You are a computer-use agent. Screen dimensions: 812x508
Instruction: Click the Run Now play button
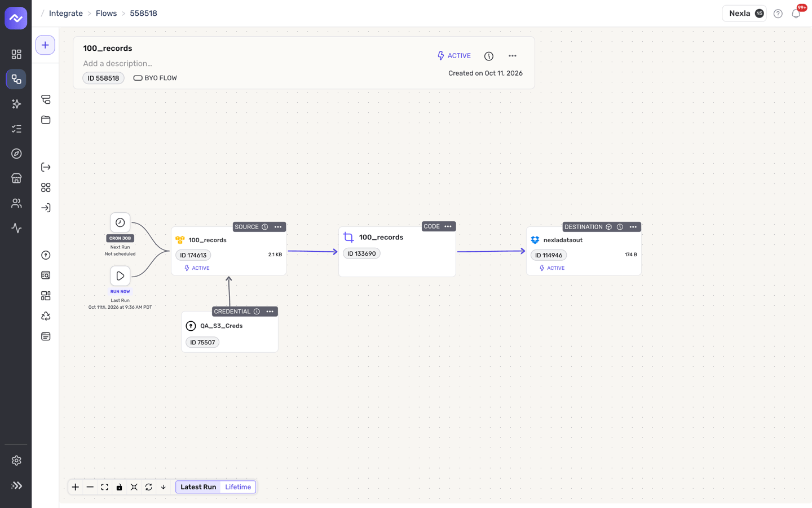coord(120,276)
